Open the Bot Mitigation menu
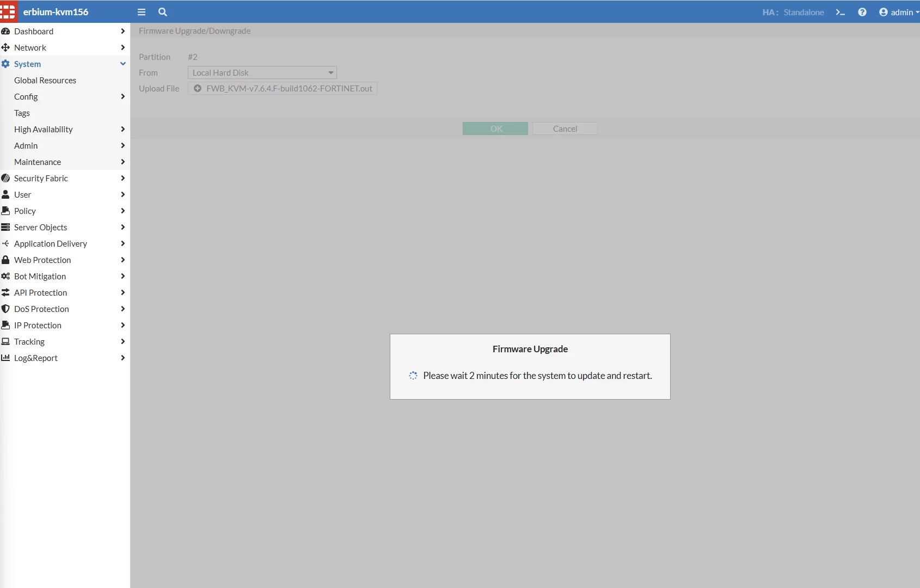This screenshot has height=588, width=920. (x=65, y=276)
